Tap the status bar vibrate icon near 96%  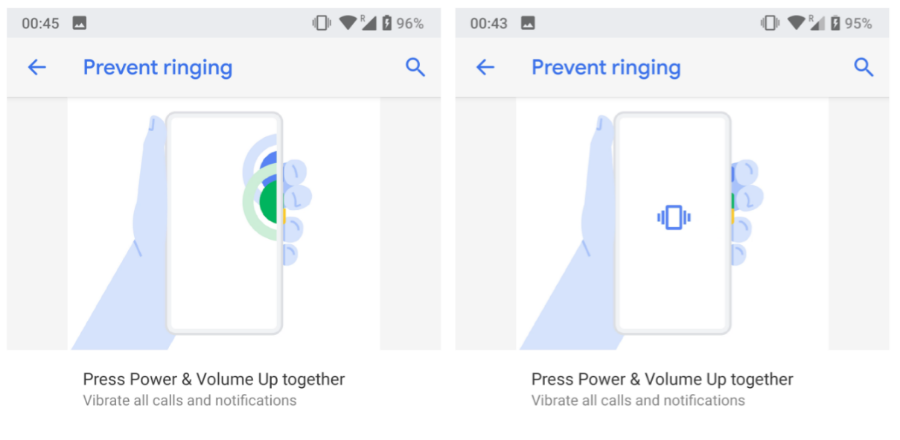pyautogui.click(x=321, y=23)
